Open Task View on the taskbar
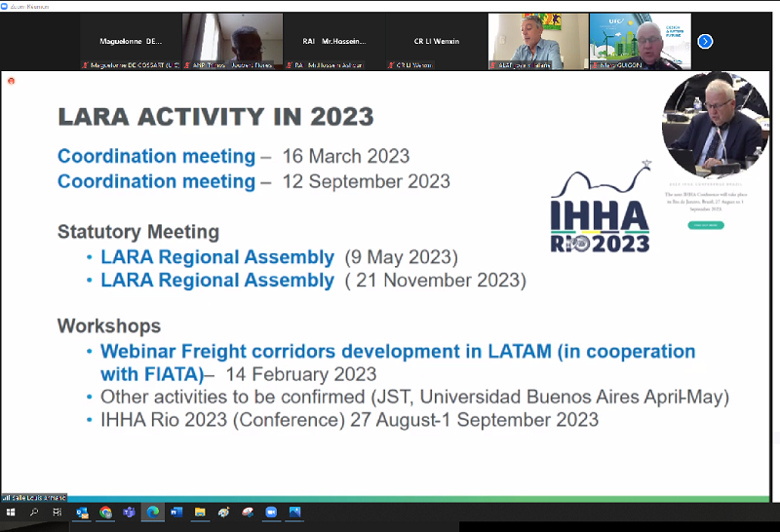This screenshot has height=532, width=780. click(58, 513)
